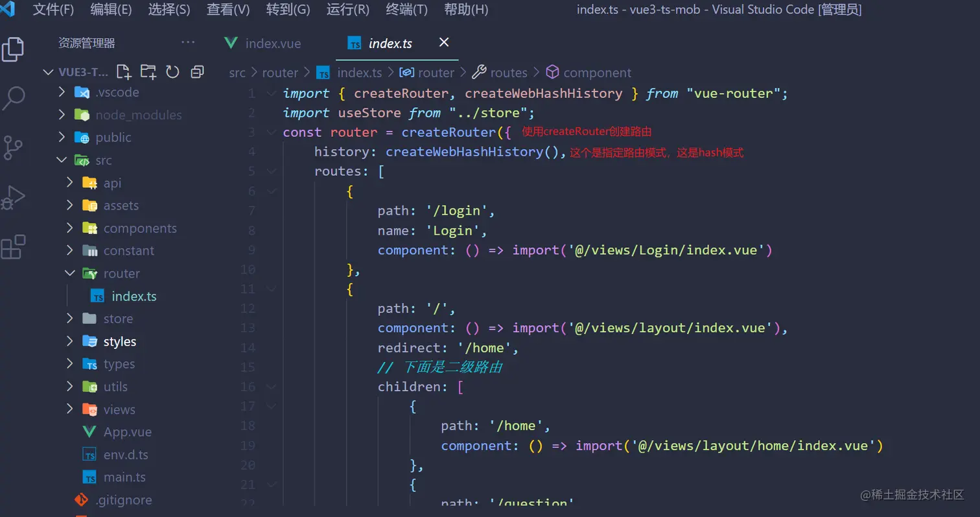Expand the assets folder chevron
The height and width of the screenshot is (517, 980).
point(70,206)
